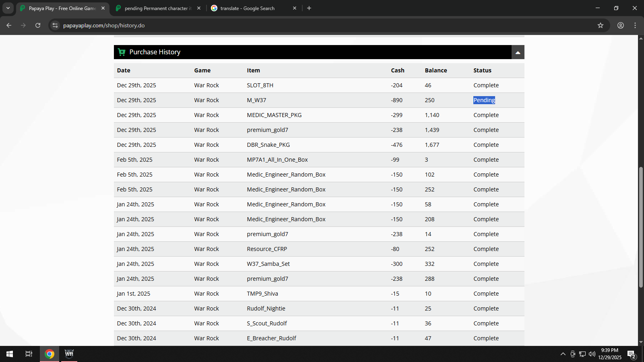
Task: Open Chrome profile icon
Action: click(x=620, y=25)
